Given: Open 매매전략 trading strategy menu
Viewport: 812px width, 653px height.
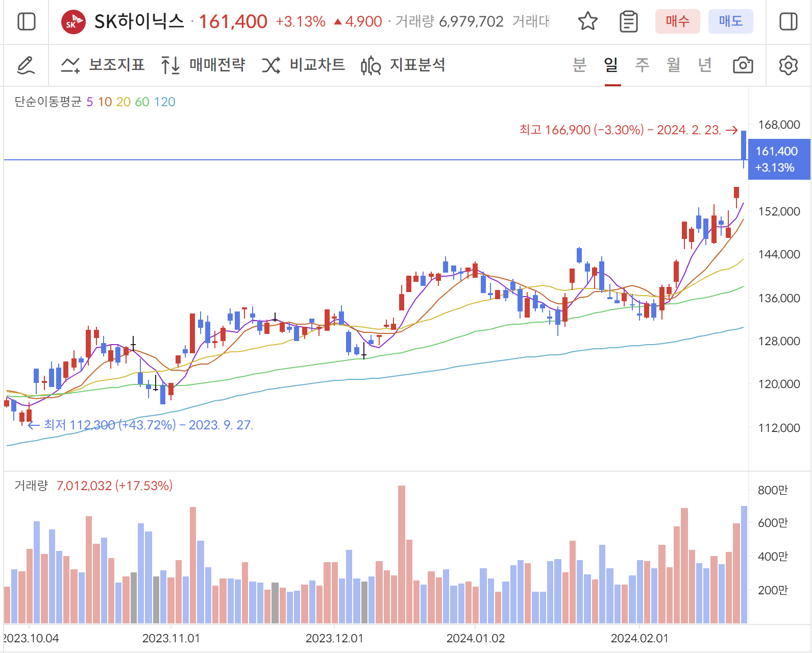Looking at the screenshot, I should pyautogui.click(x=203, y=65).
